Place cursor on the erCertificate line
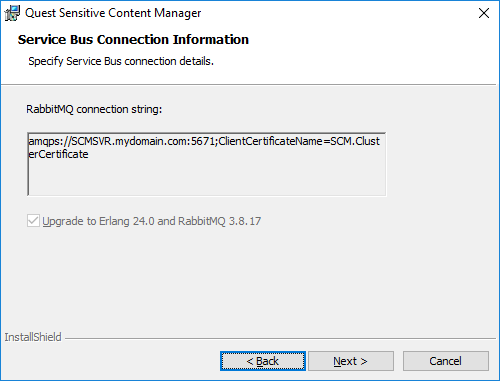 59,154
